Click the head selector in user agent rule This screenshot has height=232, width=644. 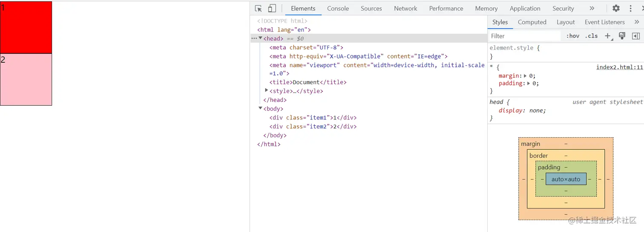tap(496, 102)
